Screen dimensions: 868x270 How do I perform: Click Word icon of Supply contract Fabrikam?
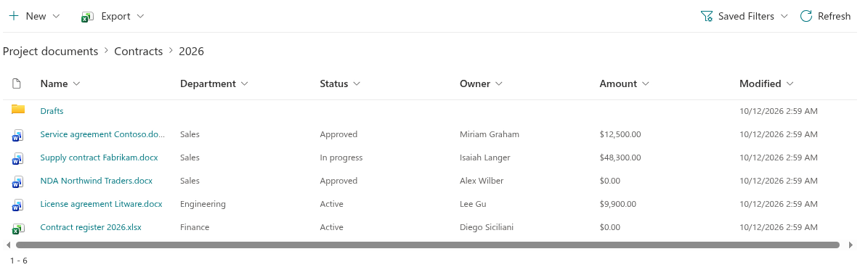pyautogui.click(x=18, y=158)
